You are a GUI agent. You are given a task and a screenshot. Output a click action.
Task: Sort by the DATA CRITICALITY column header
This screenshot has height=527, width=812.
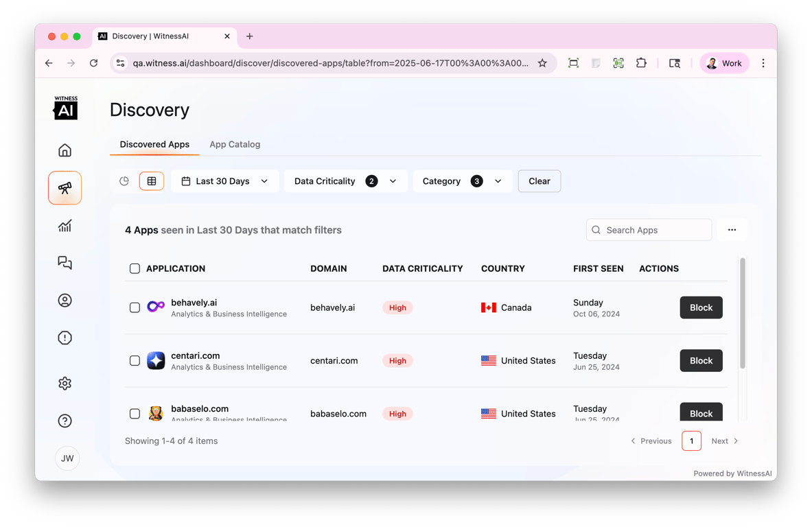coord(423,269)
